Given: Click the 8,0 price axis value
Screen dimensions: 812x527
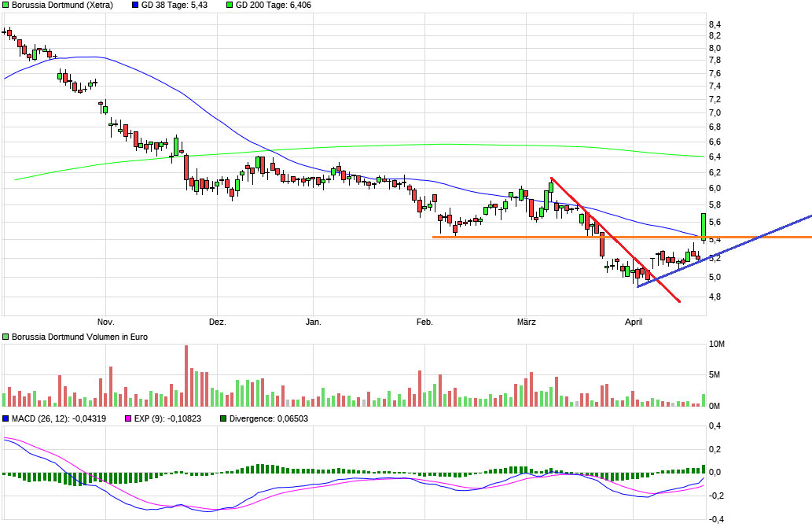Looking at the screenshot, I should 715,48.
